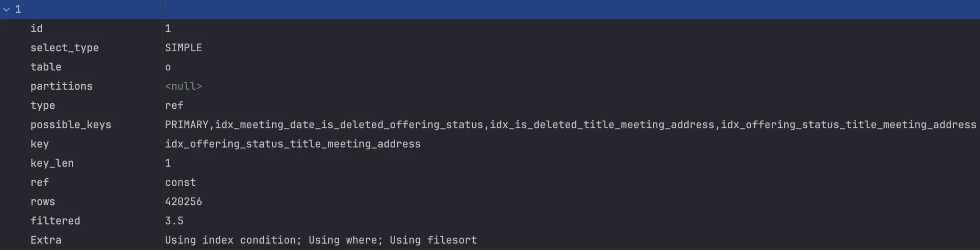Click the key_len field label
The image size is (980, 250).
click(x=52, y=163)
